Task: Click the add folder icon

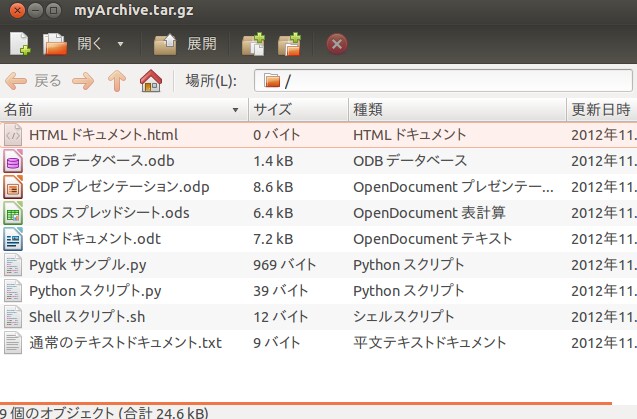Action: pos(290,44)
